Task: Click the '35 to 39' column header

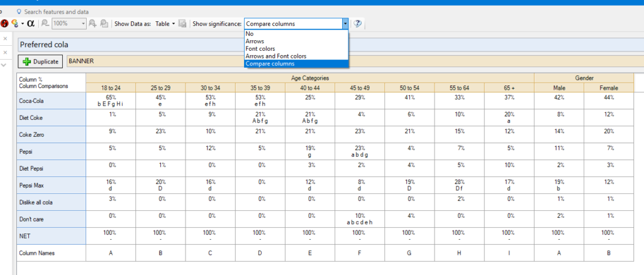Action: coord(260,88)
